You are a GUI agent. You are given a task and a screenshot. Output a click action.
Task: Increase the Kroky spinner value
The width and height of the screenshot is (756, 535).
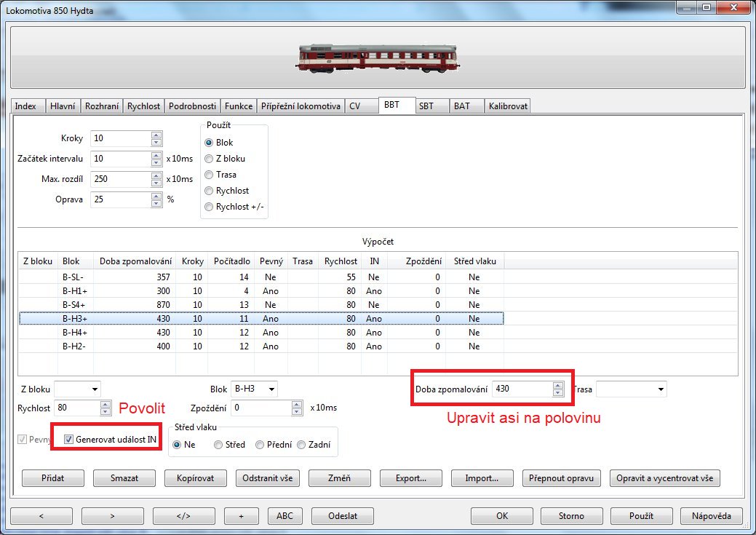tap(156, 135)
